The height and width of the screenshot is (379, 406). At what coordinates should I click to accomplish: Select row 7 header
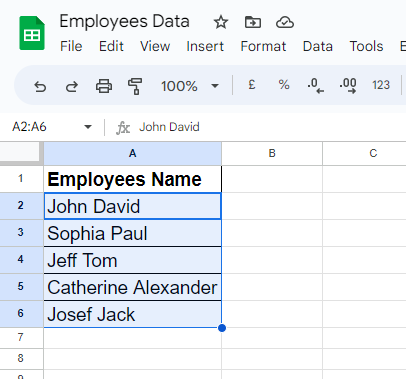pyautogui.click(x=21, y=338)
